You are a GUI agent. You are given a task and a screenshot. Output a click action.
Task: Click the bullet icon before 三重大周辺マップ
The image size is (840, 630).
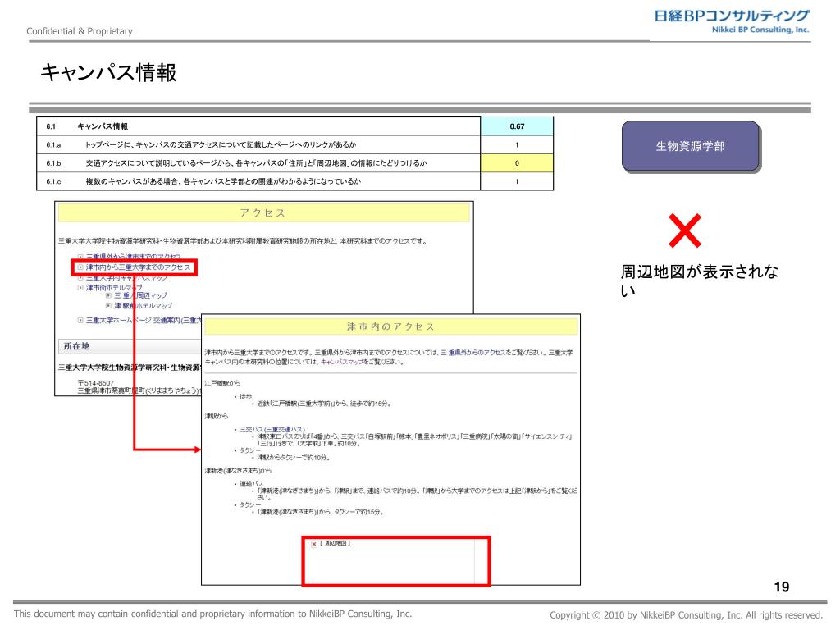tap(108, 295)
